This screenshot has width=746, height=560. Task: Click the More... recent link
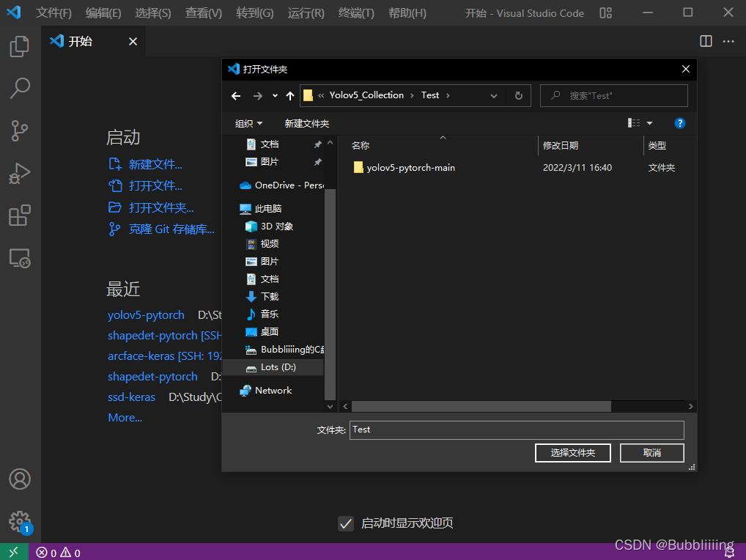(125, 418)
